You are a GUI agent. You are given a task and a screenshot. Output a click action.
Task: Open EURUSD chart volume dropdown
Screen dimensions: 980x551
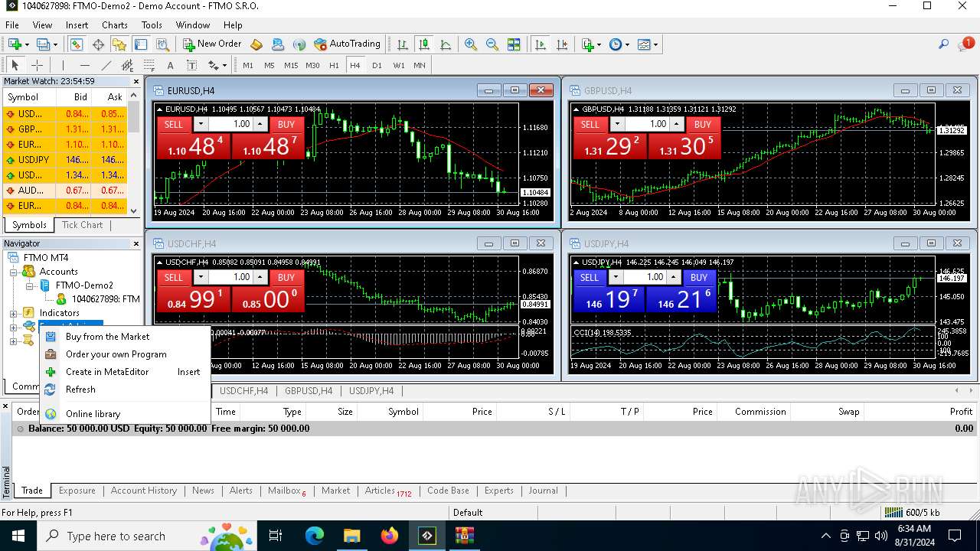tap(201, 125)
